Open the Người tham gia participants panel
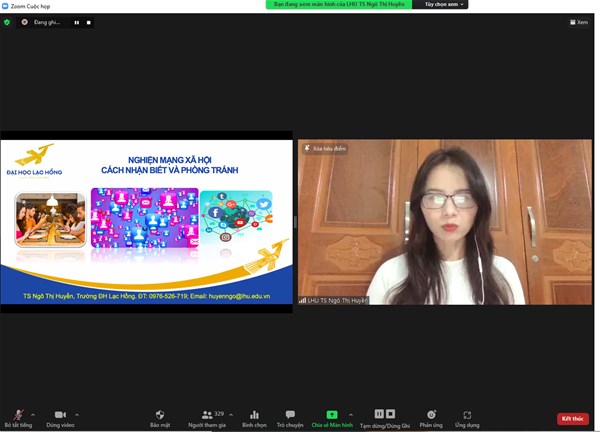 click(208, 416)
